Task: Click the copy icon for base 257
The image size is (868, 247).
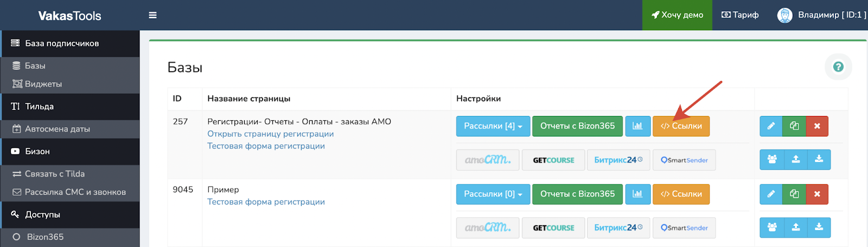Action: [794, 126]
